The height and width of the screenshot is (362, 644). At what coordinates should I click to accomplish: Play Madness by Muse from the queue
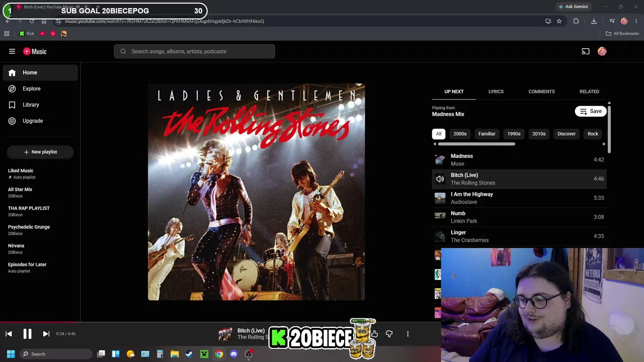(x=519, y=160)
